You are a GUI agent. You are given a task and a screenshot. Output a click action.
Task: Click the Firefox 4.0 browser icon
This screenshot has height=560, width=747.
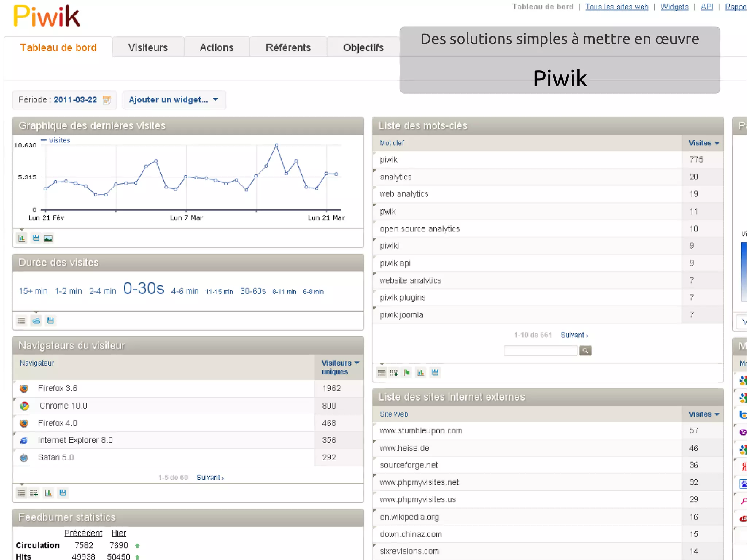[24, 423]
